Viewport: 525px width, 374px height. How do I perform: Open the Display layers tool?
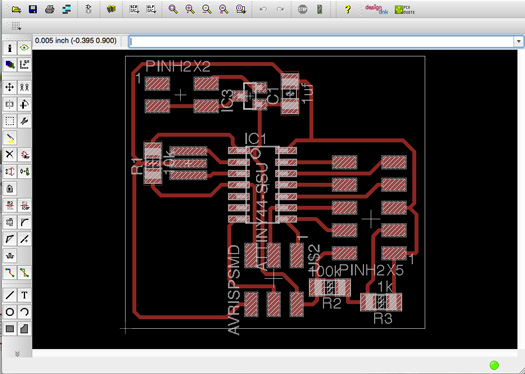pyautogui.click(x=10, y=65)
